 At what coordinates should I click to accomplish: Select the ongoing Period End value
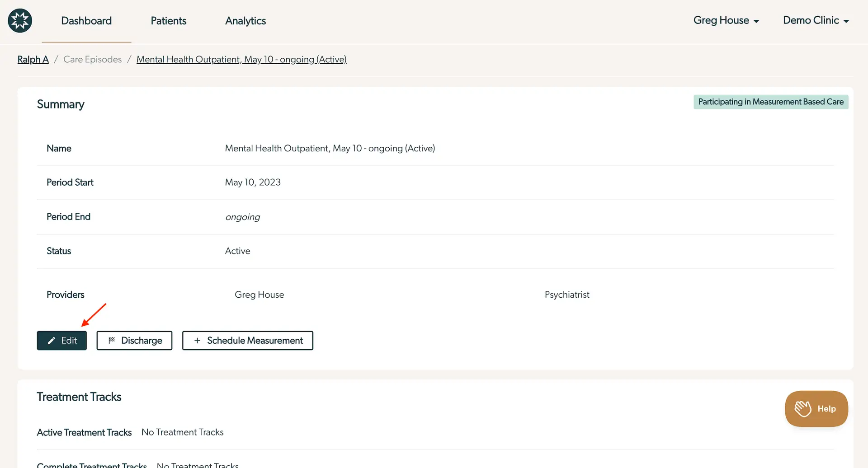click(x=242, y=217)
